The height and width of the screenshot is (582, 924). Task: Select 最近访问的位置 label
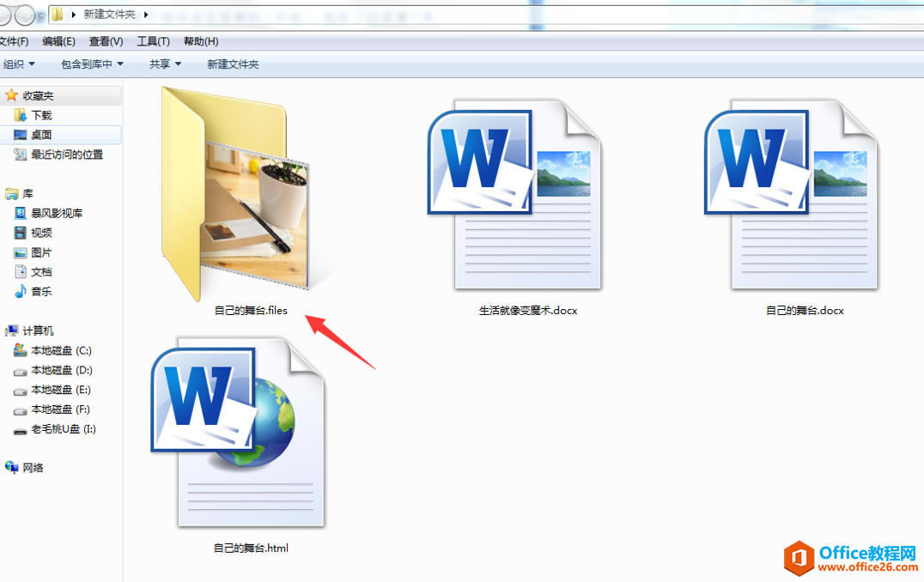click(67, 155)
